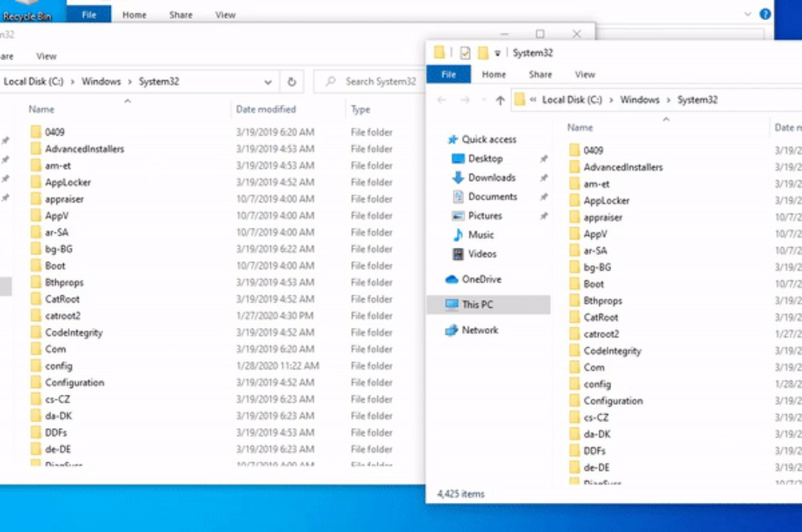
Task: Select DDFs folder icon in front window
Action: tap(574, 451)
